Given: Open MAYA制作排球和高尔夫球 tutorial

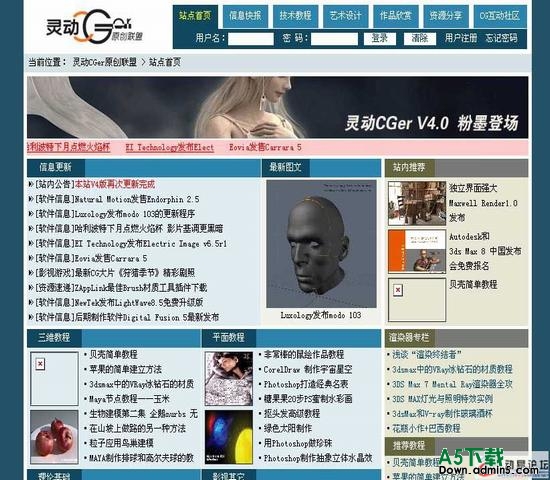Looking at the screenshot, I should [x=141, y=458].
